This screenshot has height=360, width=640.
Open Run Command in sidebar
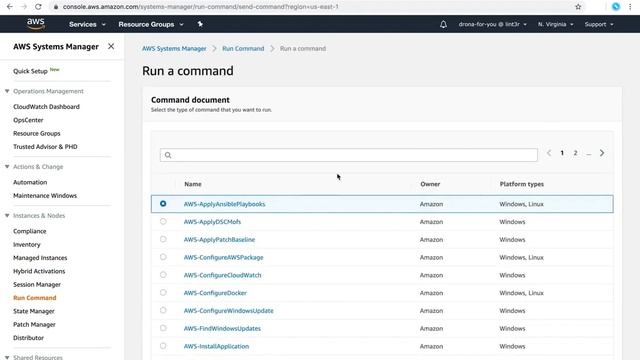[x=35, y=298]
